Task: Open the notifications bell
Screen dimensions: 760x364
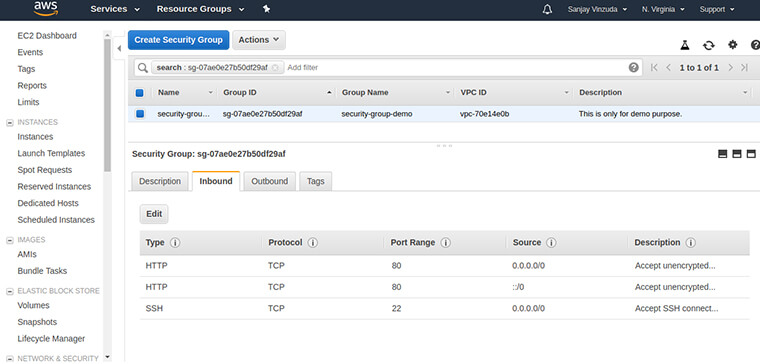Action: click(x=547, y=9)
